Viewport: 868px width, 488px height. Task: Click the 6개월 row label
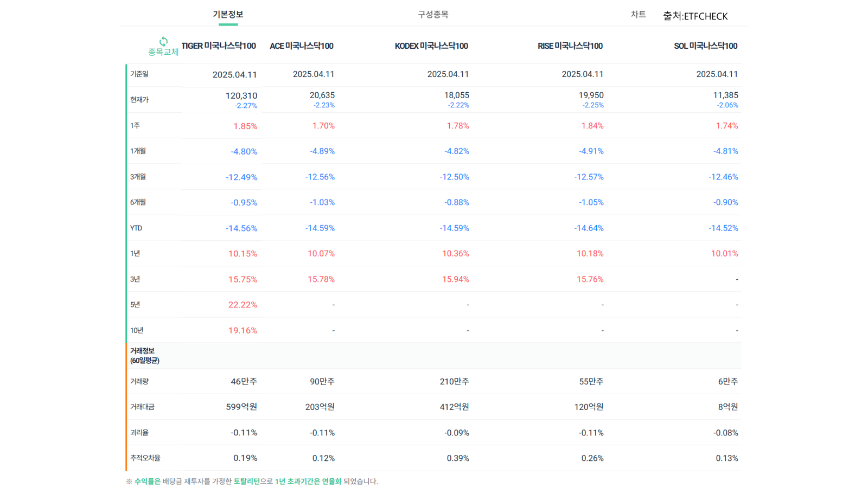coord(138,202)
